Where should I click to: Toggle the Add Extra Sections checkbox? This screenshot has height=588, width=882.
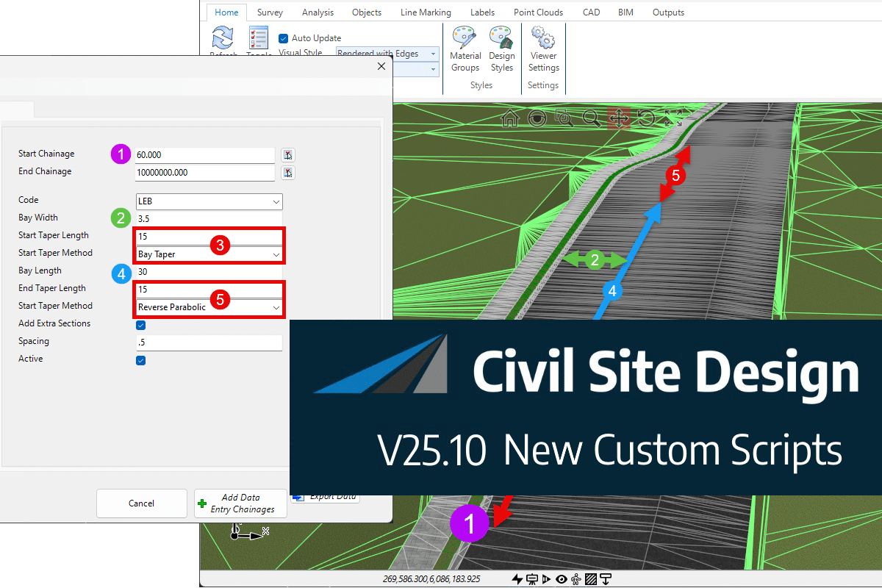click(x=141, y=325)
